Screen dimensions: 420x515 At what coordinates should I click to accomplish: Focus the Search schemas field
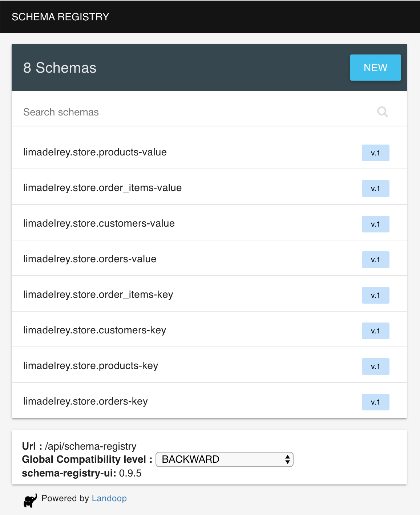pos(209,112)
